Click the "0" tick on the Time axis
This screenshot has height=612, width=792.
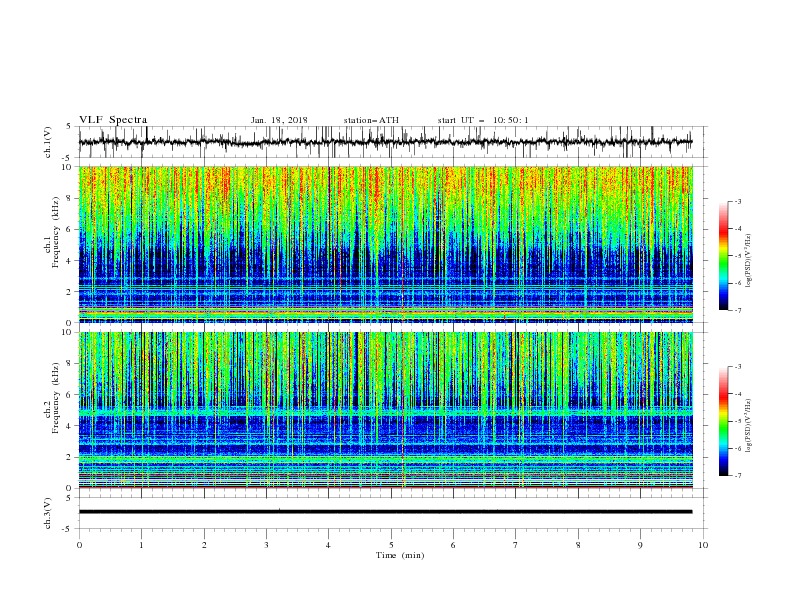click(79, 545)
